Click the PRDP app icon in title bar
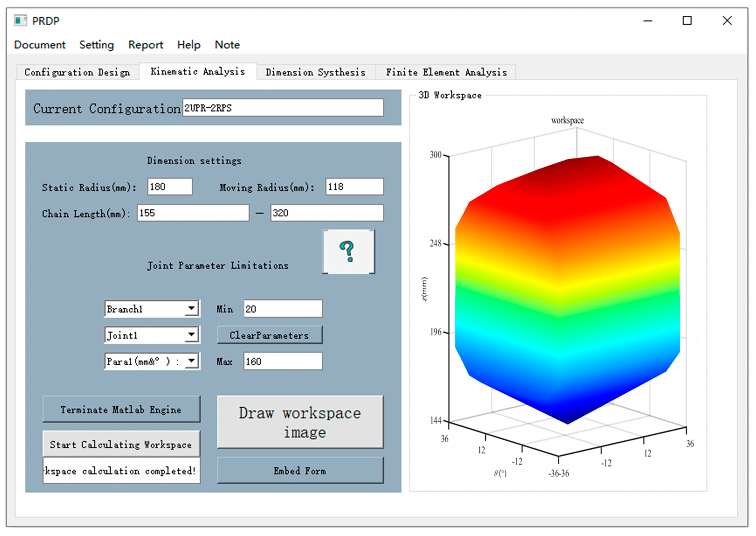This screenshot has height=536, width=756. (20, 20)
